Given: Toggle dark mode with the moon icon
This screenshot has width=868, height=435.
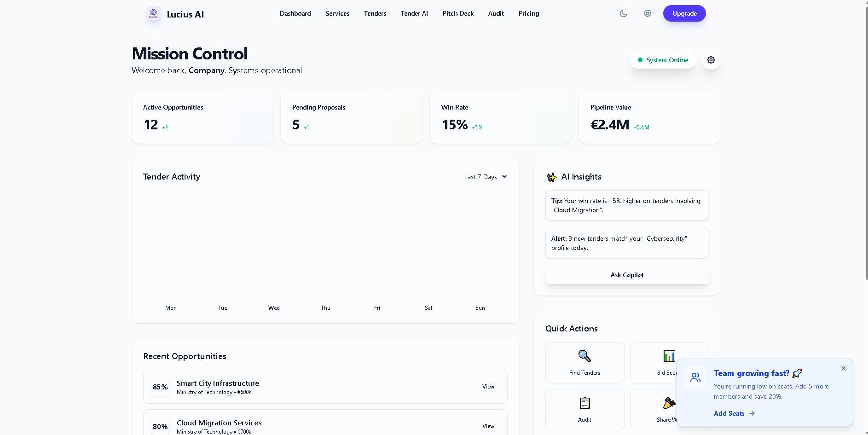Looking at the screenshot, I should [623, 13].
